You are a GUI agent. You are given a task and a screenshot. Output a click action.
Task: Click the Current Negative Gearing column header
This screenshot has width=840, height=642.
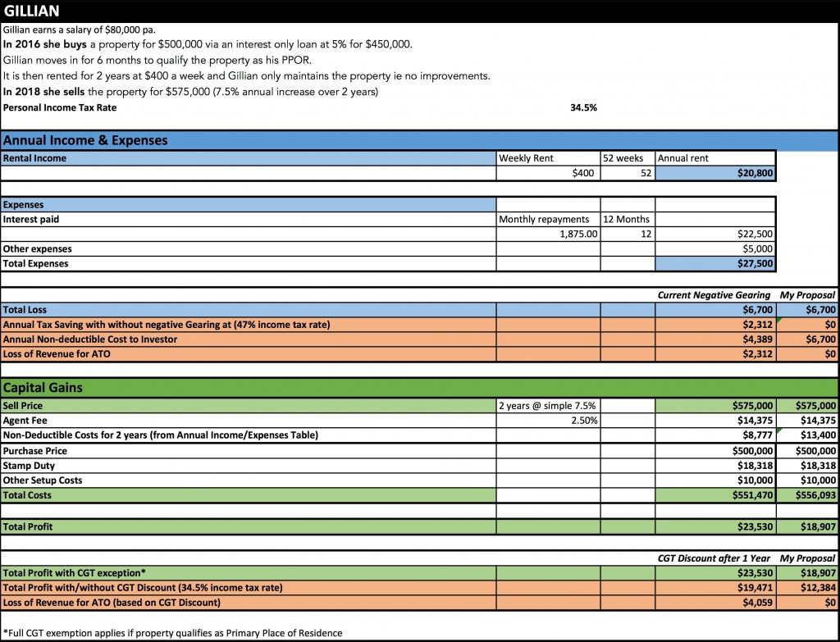[714, 295]
